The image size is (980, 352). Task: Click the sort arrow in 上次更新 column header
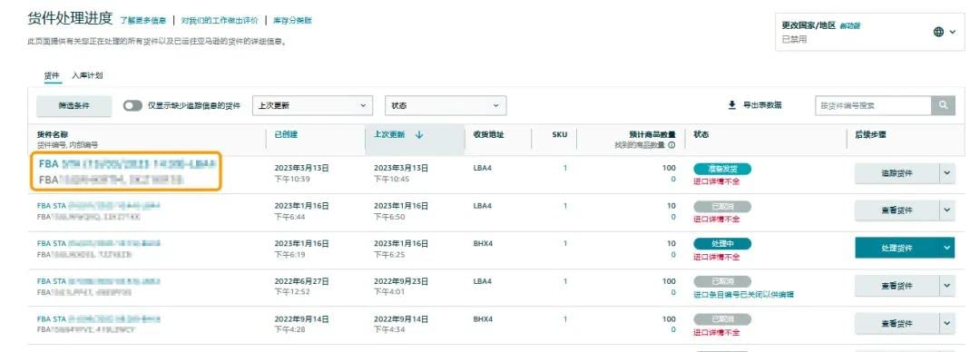[x=419, y=134]
